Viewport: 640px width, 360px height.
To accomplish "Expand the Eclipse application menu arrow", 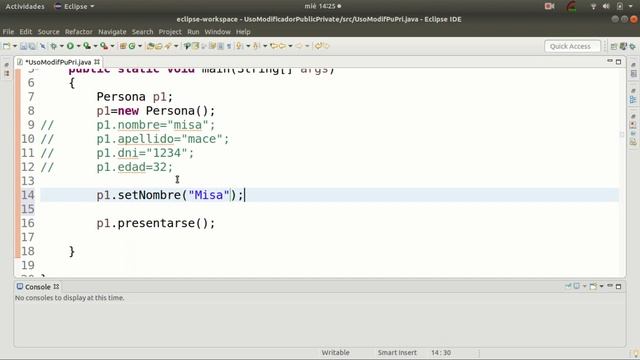I will [92, 7].
